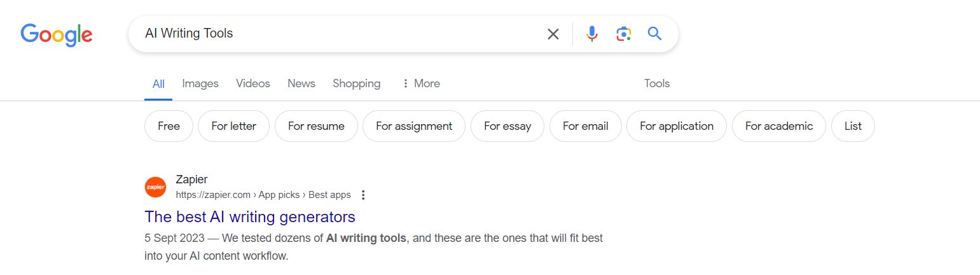Viewport: 980px width, 275px height.
Task: Click the Google logo
Action: pos(57,34)
